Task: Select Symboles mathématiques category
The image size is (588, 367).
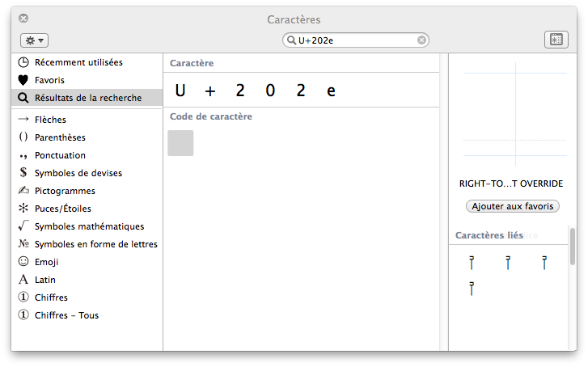Action: pyautogui.click(x=88, y=226)
